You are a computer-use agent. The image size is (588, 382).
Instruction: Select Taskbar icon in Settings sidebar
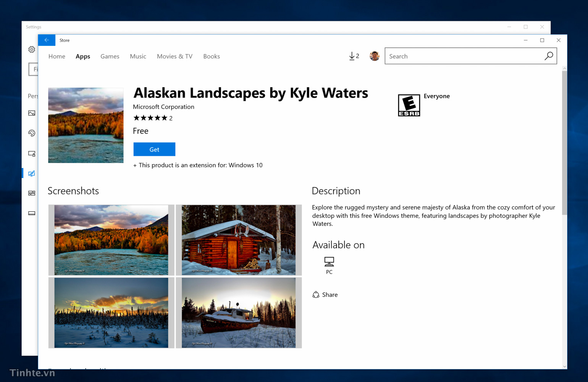point(32,213)
